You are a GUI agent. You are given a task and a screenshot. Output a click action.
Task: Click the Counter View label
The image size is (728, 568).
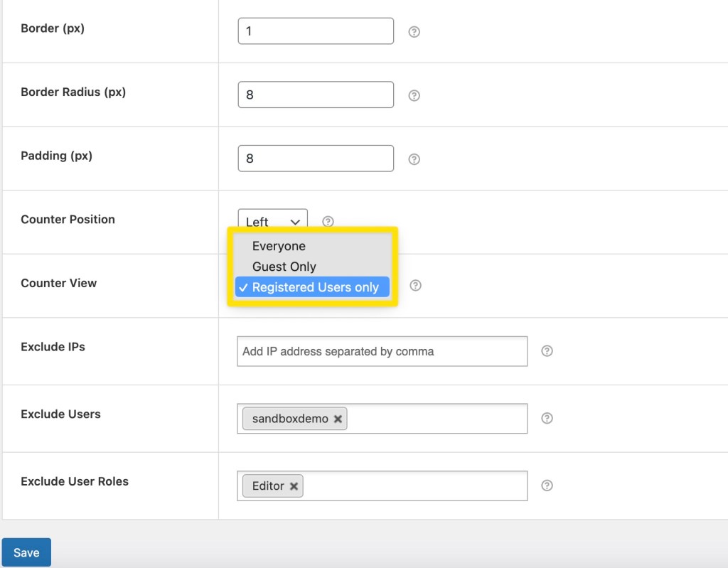point(58,283)
